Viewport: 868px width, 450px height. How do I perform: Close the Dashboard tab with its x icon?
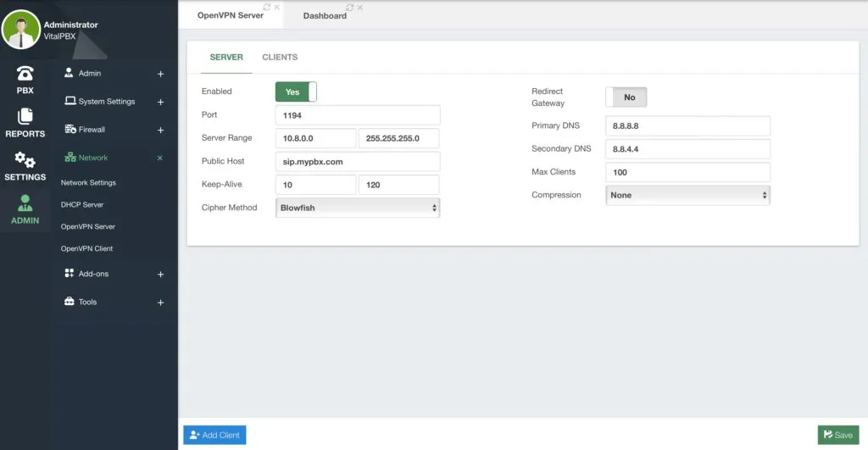point(359,8)
